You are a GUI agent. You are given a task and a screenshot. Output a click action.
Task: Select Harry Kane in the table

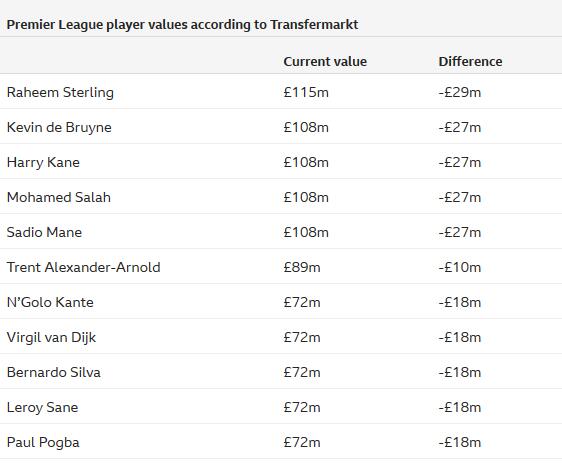[43, 162]
